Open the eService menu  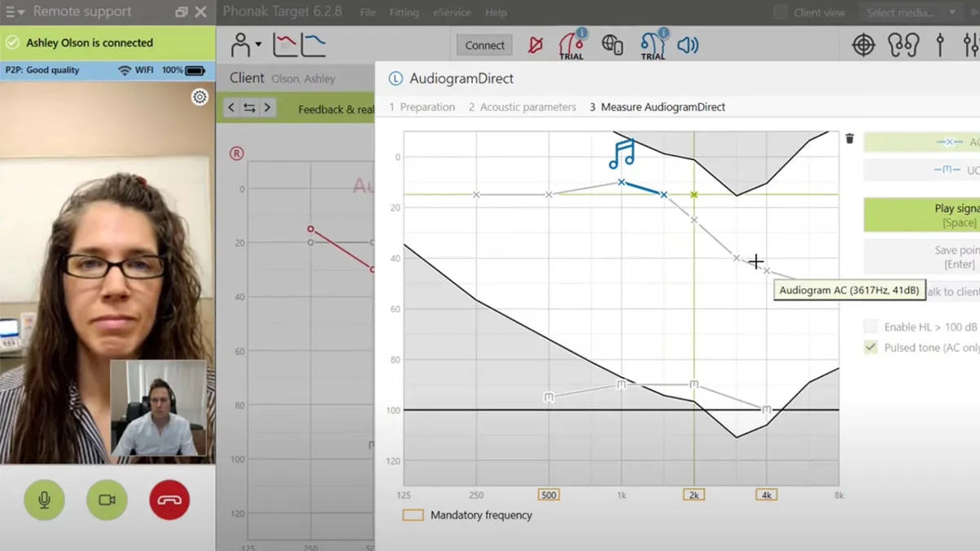[452, 12]
